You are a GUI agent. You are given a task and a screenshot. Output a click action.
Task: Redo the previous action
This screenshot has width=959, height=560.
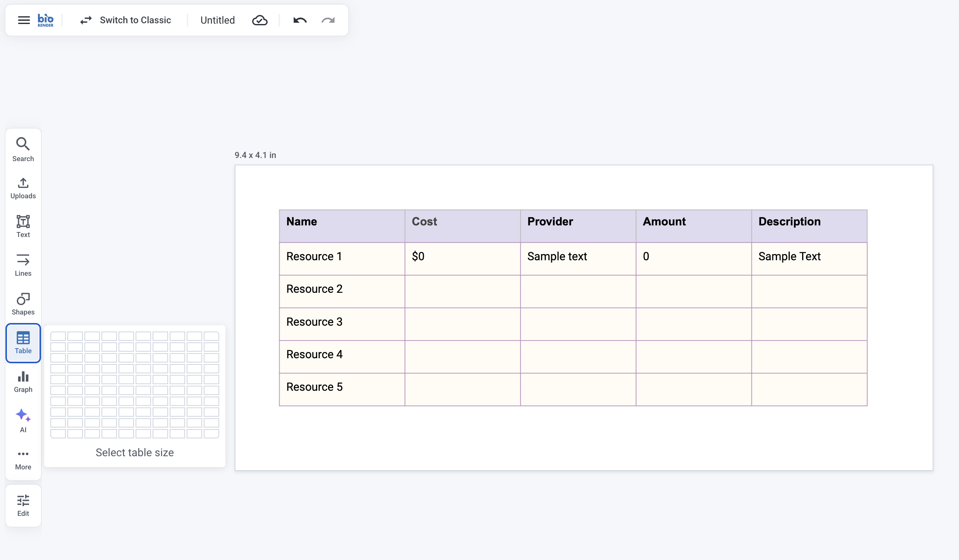pyautogui.click(x=328, y=20)
